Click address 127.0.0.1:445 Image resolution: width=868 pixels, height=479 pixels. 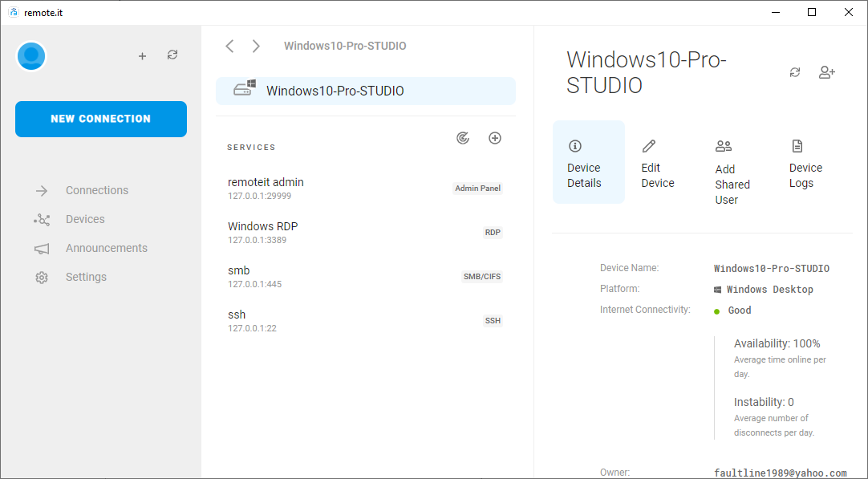254,284
